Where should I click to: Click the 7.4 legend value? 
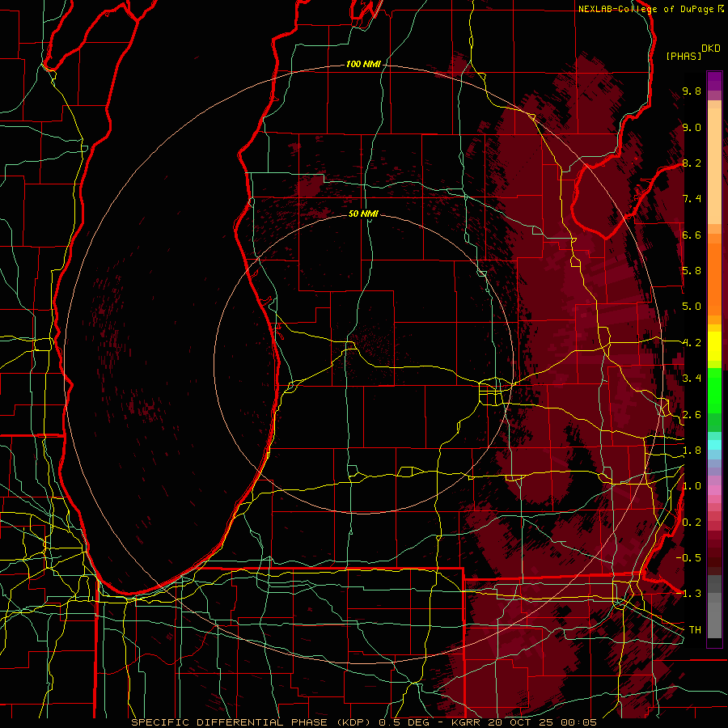(x=692, y=199)
